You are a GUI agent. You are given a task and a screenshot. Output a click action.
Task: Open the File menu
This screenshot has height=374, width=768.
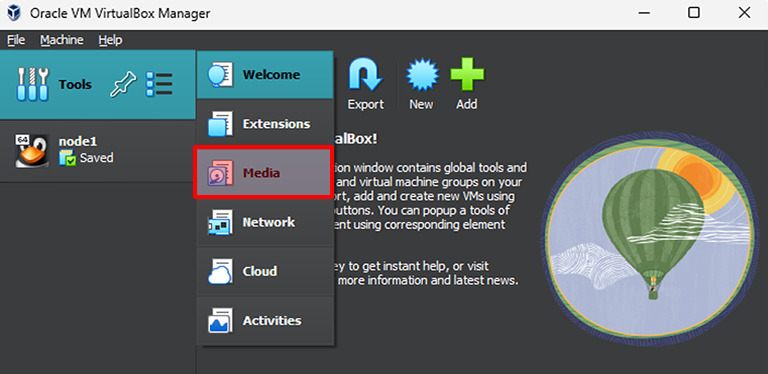(16, 40)
